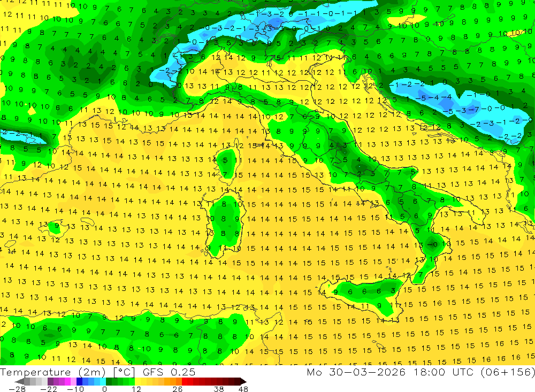
Task: Select the date 'Mo 30-03-2026'
Action: [x=356, y=372]
